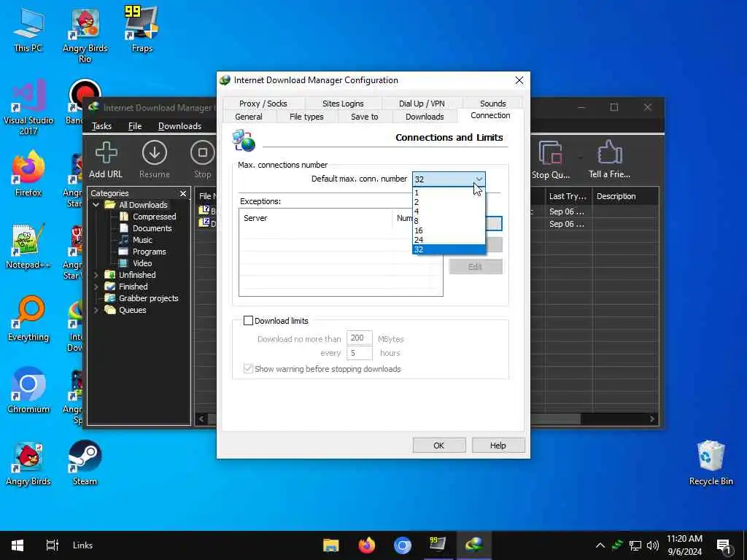
Task: Open File Explorer from the taskbar
Action: (x=330, y=545)
